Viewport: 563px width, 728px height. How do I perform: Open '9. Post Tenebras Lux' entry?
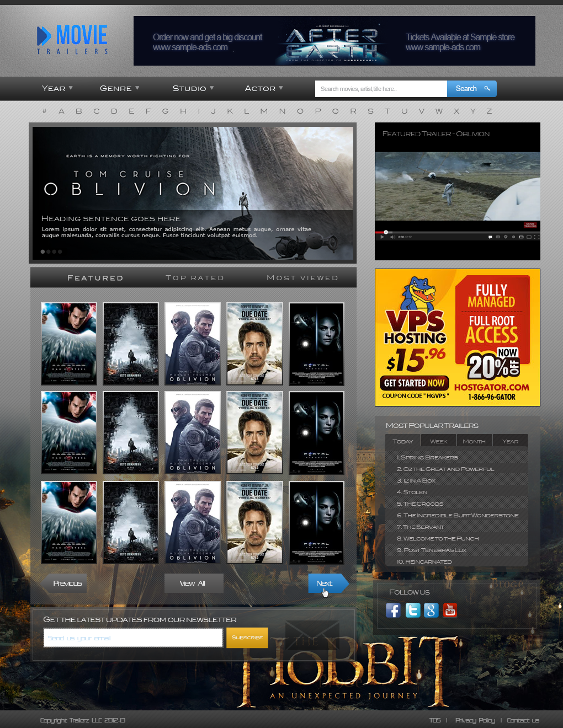coord(456,550)
